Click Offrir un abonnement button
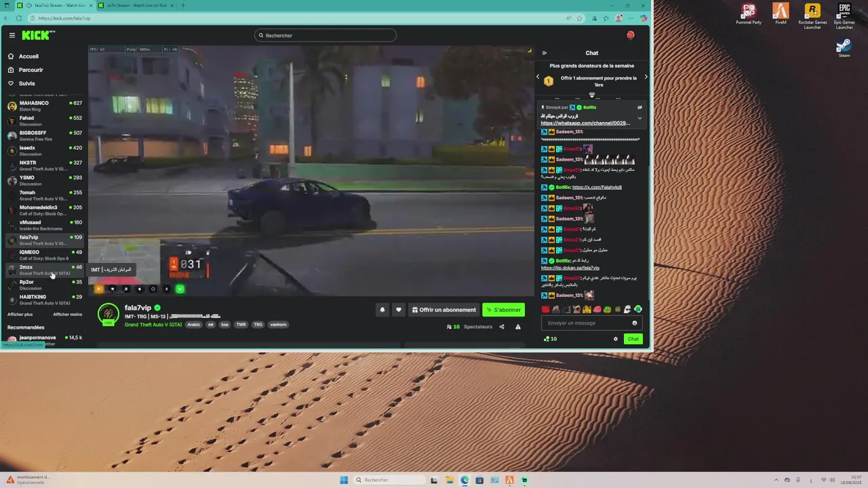The width and height of the screenshot is (868, 488). pyautogui.click(x=443, y=310)
